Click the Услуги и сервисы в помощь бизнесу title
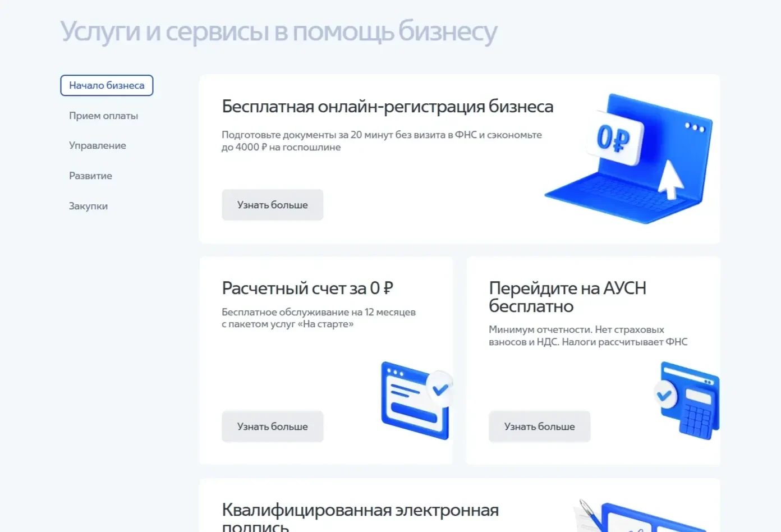Viewport: 781px width, 532px height. click(x=279, y=31)
